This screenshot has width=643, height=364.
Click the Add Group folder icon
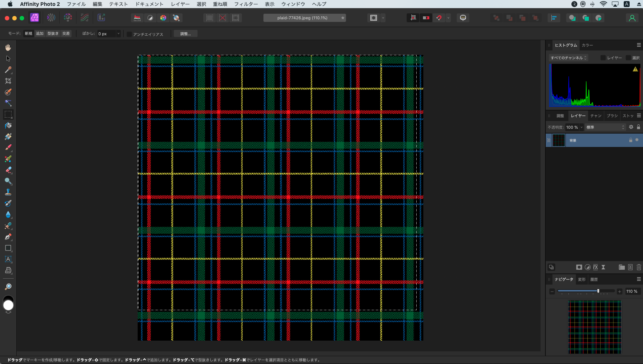(622, 267)
